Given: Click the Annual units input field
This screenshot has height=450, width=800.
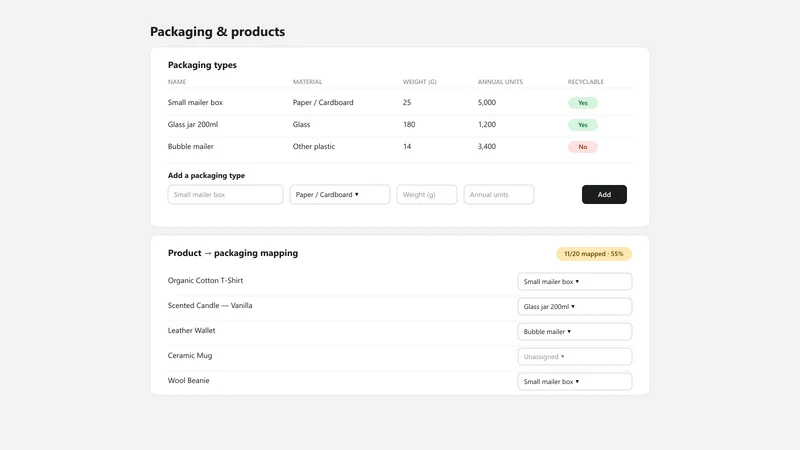Looking at the screenshot, I should (x=499, y=194).
